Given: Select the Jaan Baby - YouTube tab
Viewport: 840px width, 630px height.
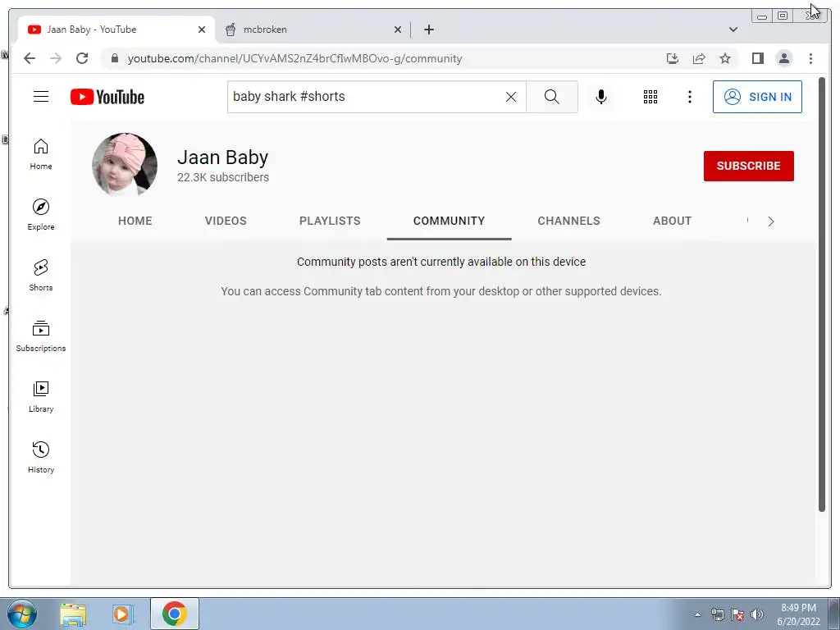Looking at the screenshot, I should pos(116,30).
